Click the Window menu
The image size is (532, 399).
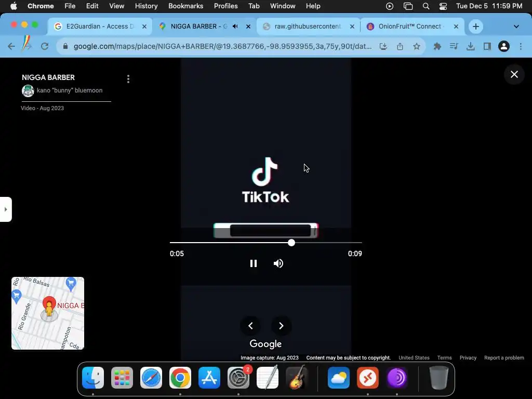[283, 6]
